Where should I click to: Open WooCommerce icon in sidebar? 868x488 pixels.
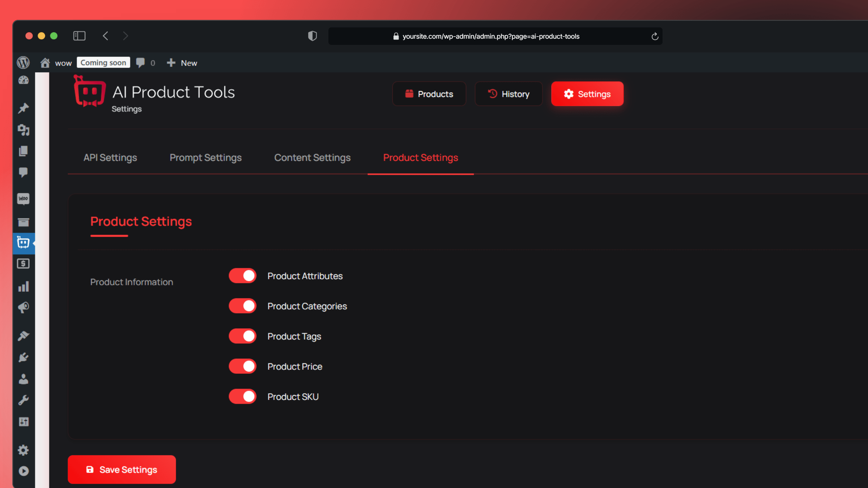[24, 198]
